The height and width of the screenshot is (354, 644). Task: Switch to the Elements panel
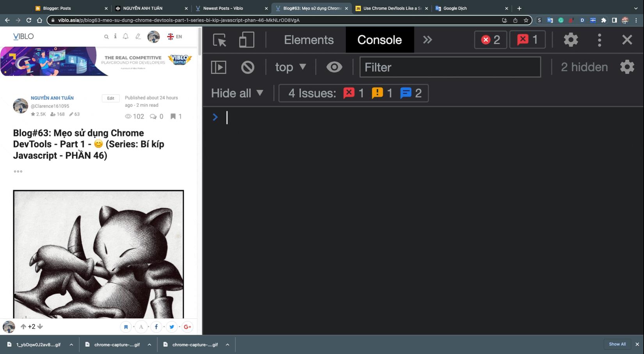click(308, 39)
